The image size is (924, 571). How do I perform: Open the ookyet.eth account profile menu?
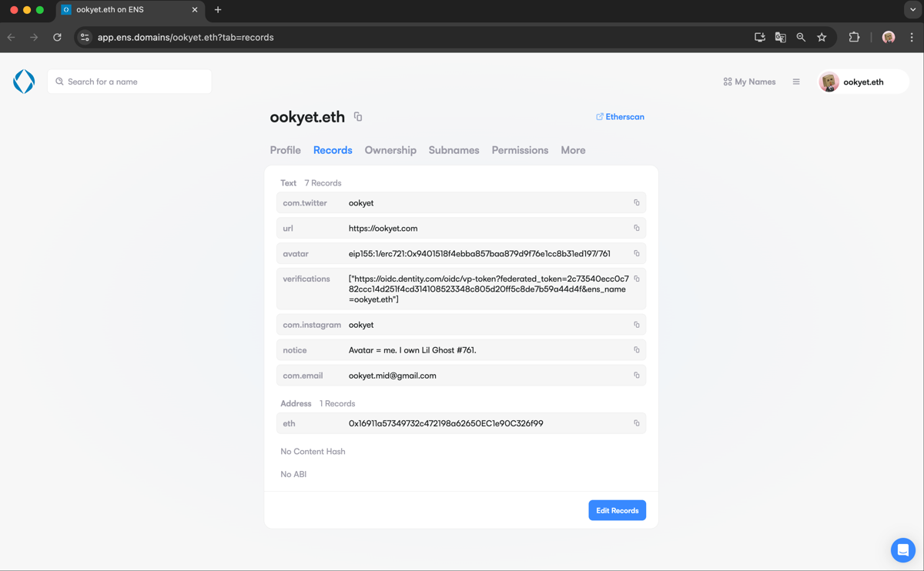pos(862,82)
